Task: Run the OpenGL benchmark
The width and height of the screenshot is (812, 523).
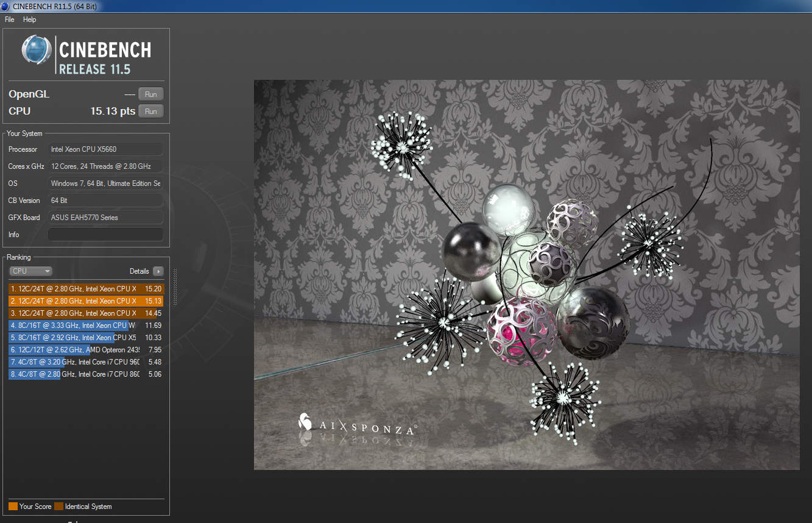Action: (x=151, y=94)
